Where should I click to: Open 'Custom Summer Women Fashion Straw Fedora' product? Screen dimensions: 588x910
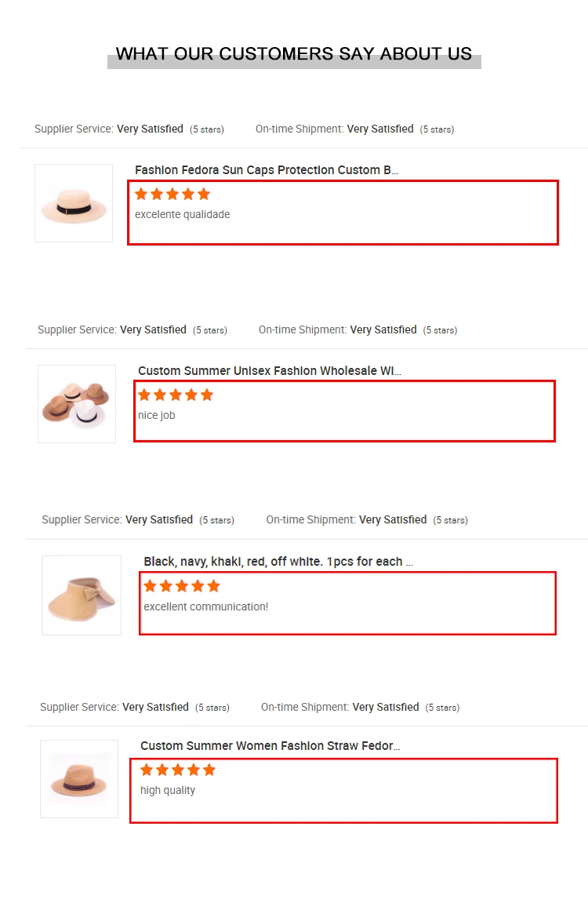point(270,746)
